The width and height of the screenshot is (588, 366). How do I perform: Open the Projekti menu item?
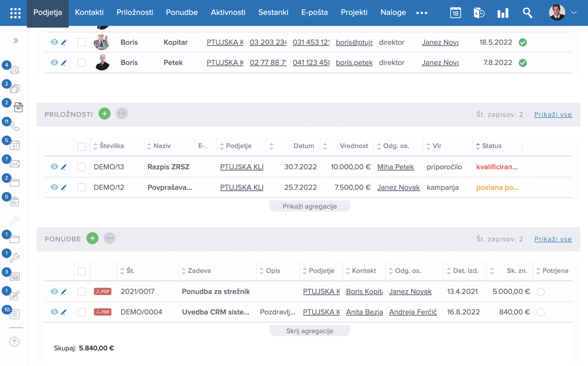point(354,13)
